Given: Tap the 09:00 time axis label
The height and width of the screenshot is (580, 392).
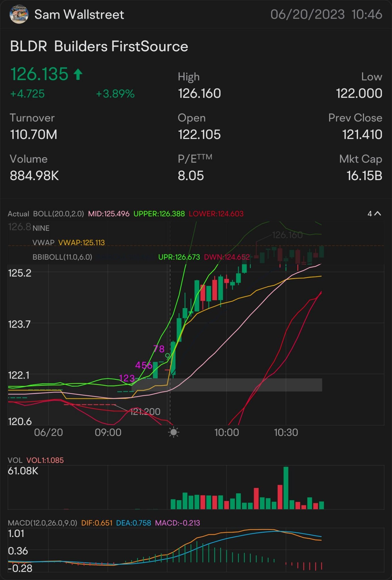Looking at the screenshot, I should (x=108, y=432).
